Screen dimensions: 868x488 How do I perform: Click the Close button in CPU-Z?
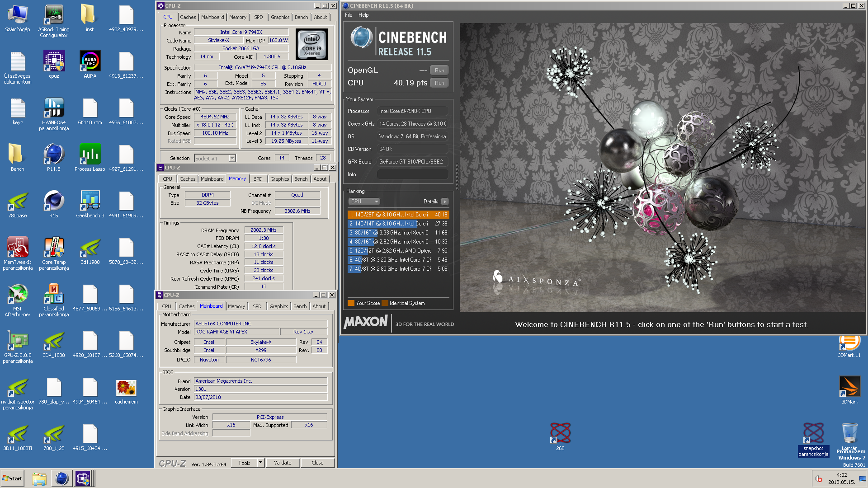tap(318, 463)
